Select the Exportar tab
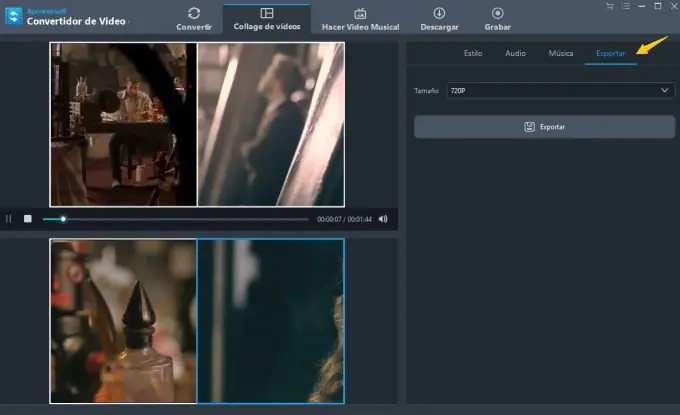680x415 pixels. [x=611, y=54]
